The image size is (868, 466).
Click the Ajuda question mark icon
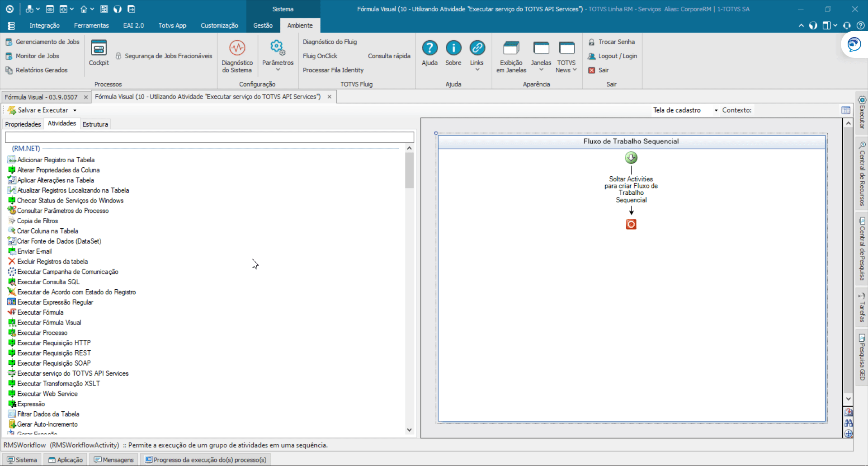(429, 48)
